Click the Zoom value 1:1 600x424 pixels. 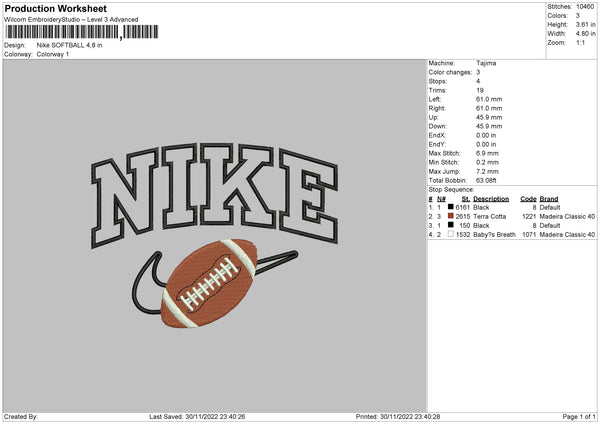580,42
